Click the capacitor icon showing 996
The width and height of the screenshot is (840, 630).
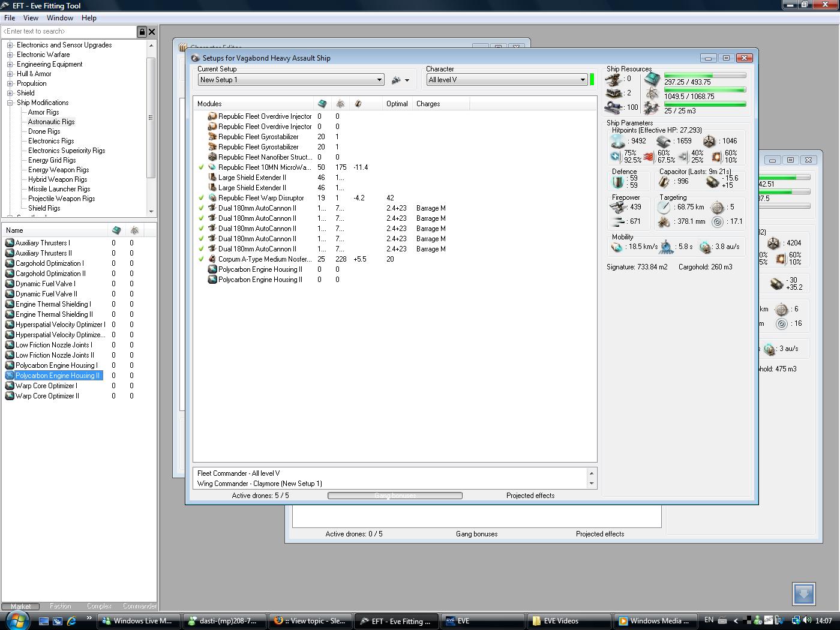tap(664, 181)
